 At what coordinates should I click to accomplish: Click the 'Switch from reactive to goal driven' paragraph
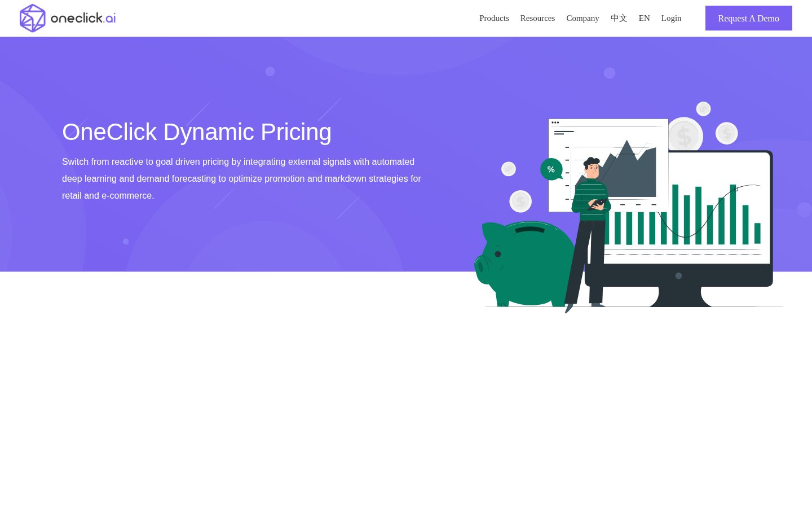point(241,178)
